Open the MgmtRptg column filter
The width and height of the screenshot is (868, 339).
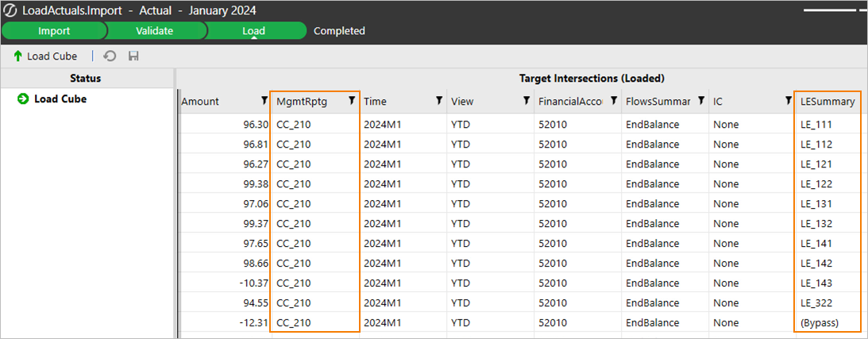tap(351, 101)
